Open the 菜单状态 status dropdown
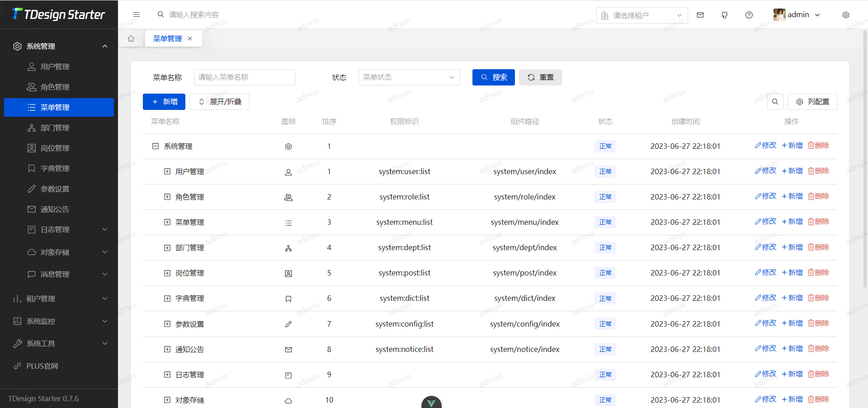The width and height of the screenshot is (868, 408). click(x=409, y=77)
